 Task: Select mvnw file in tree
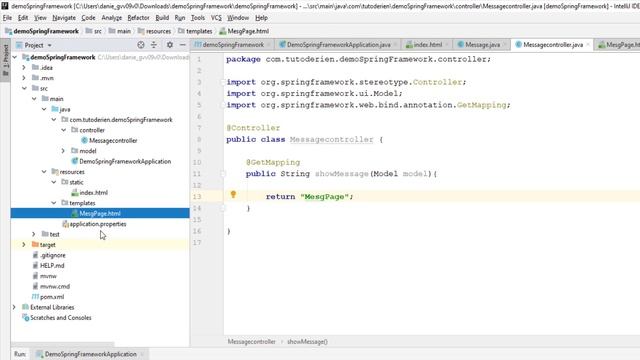pyautogui.click(x=48, y=276)
